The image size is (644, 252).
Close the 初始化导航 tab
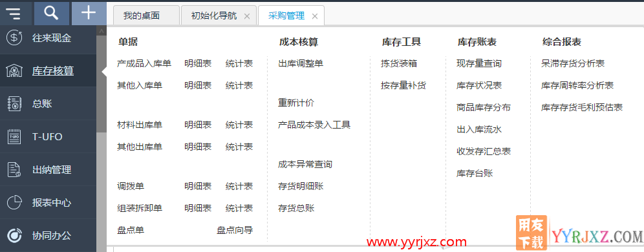pyautogui.click(x=247, y=16)
